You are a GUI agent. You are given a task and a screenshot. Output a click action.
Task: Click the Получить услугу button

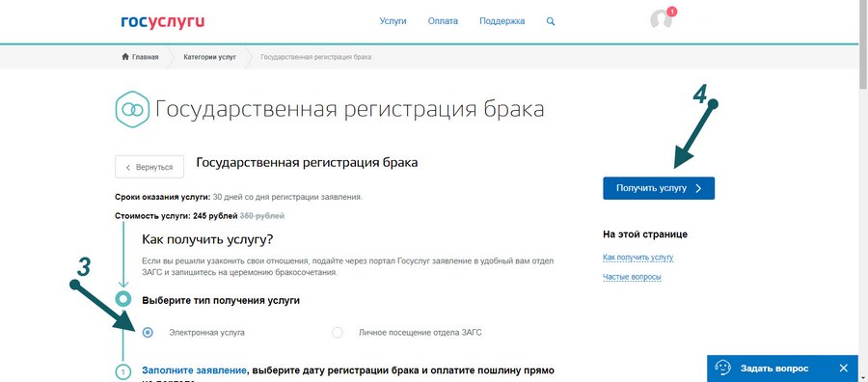(x=659, y=188)
